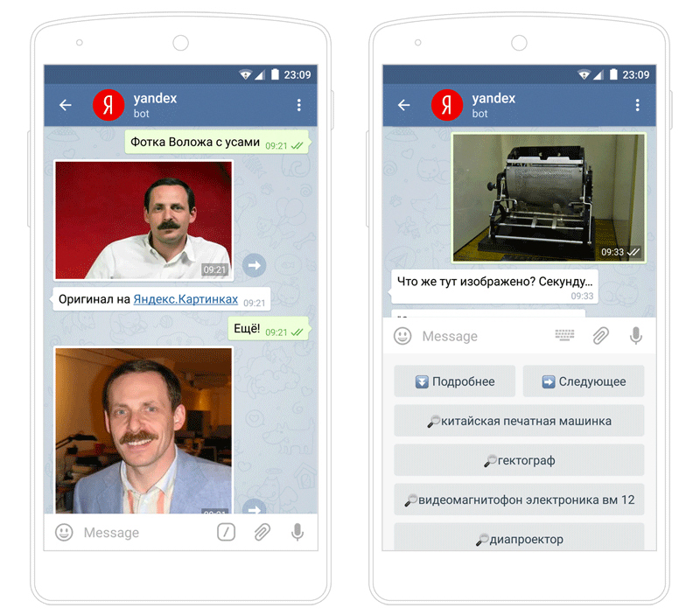Tap the Yandex avatar in left chat header
The height and width of the screenshot is (615, 700).
coord(108,105)
